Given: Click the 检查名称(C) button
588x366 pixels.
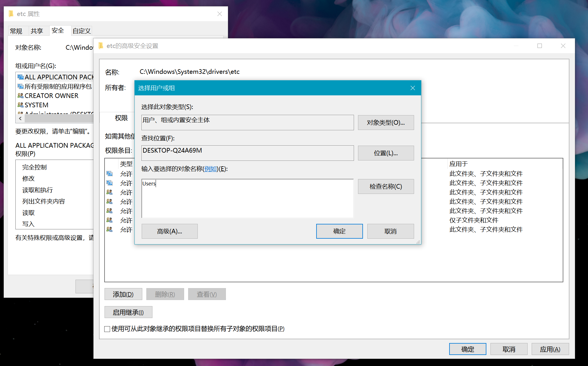Looking at the screenshot, I should point(386,186).
